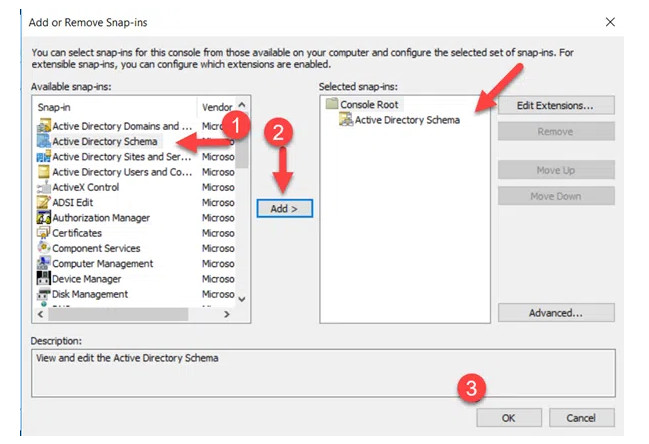Select Active Directory Domains and Trusts icon

click(x=43, y=126)
